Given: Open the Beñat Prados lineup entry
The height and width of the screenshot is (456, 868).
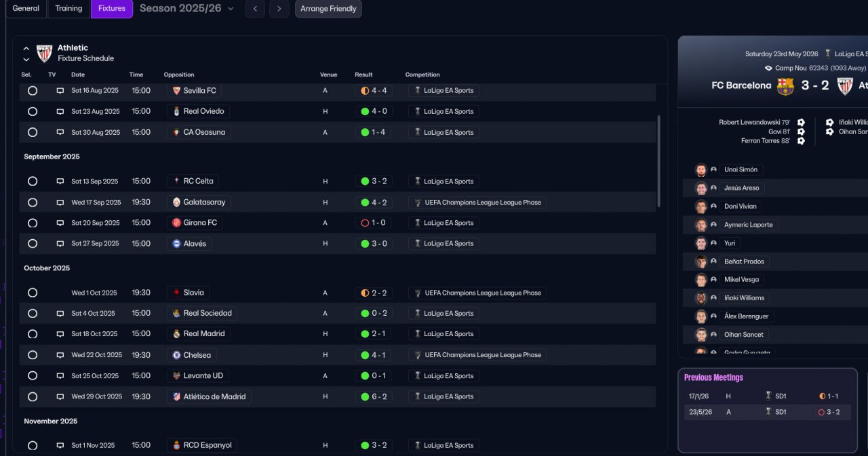Looking at the screenshot, I should click(744, 261).
